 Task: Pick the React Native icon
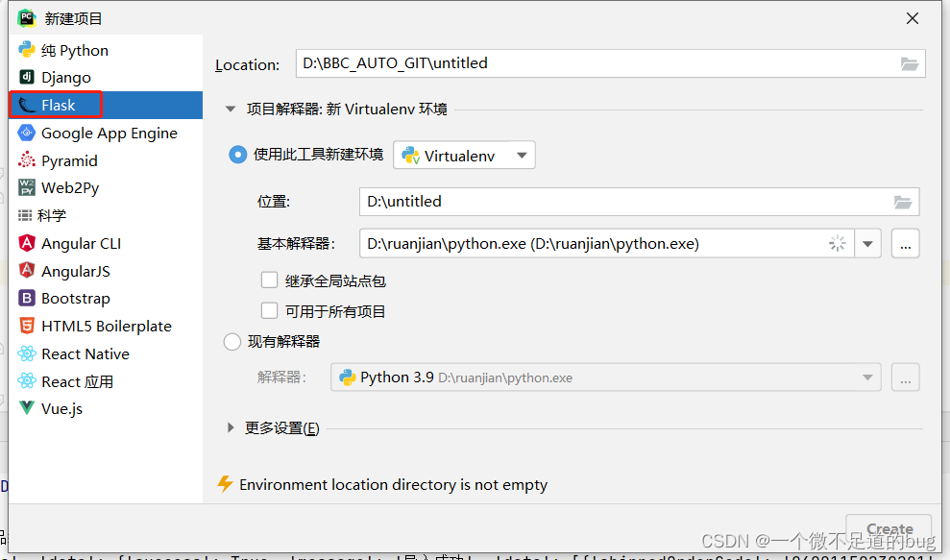27,353
